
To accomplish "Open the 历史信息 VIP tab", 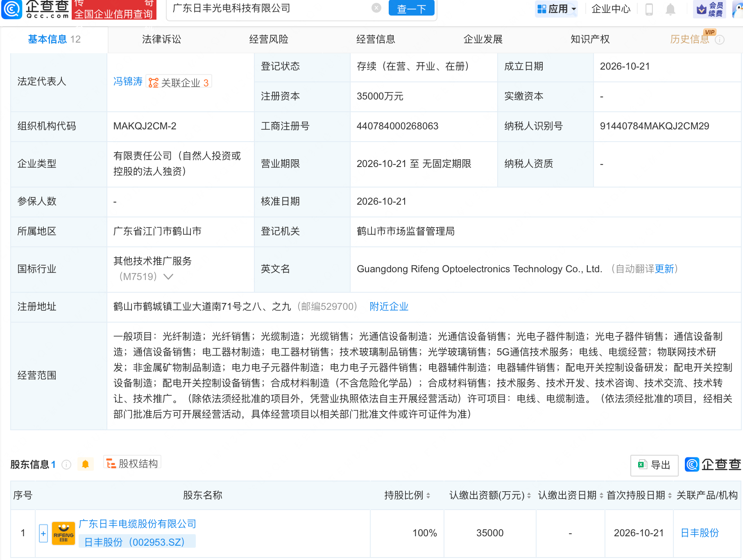I will [690, 39].
